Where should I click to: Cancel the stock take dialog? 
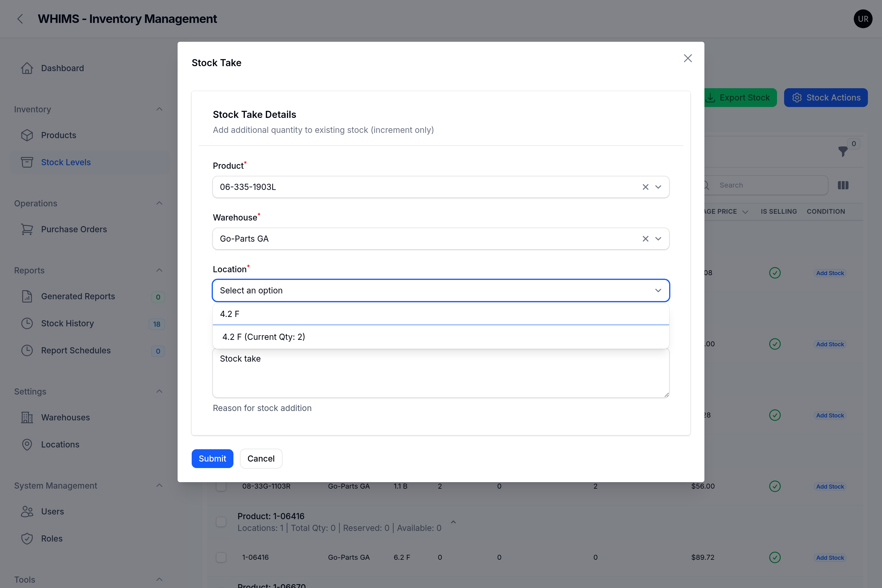tap(261, 458)
